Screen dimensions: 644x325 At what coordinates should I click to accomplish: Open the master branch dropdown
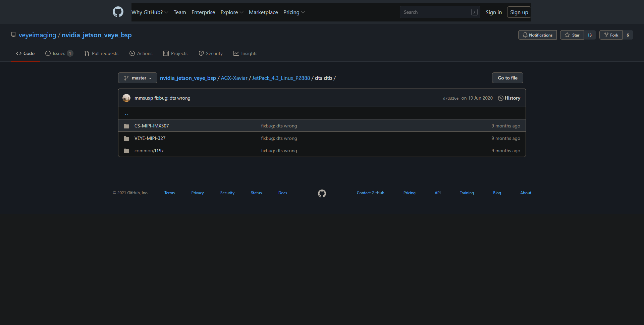click(x=138, y=78)
